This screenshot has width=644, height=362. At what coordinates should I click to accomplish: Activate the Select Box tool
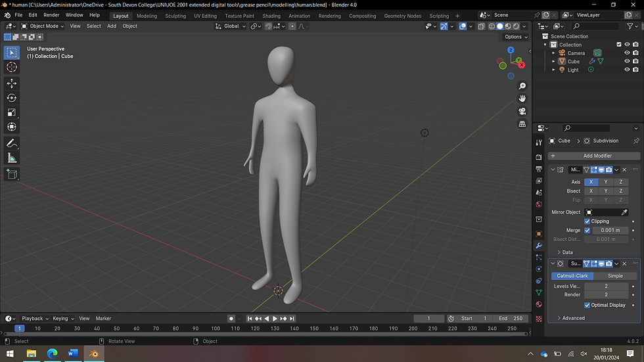tap(12, 53)
